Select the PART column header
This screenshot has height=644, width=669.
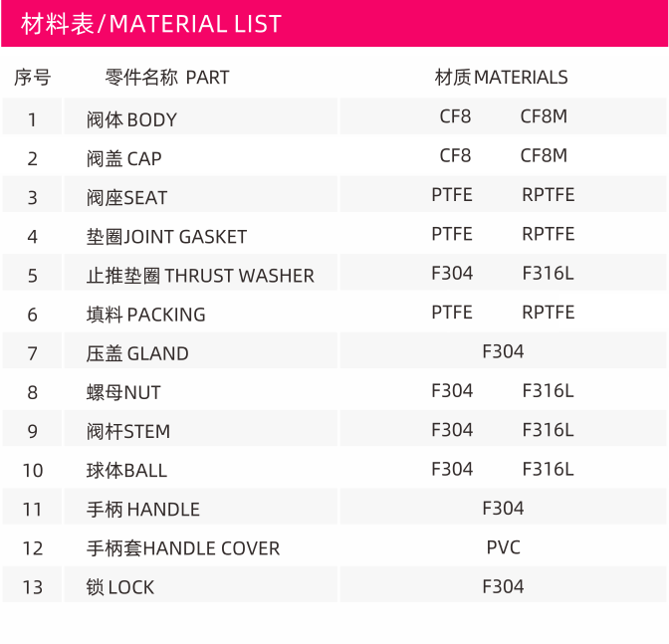(167, 78)
